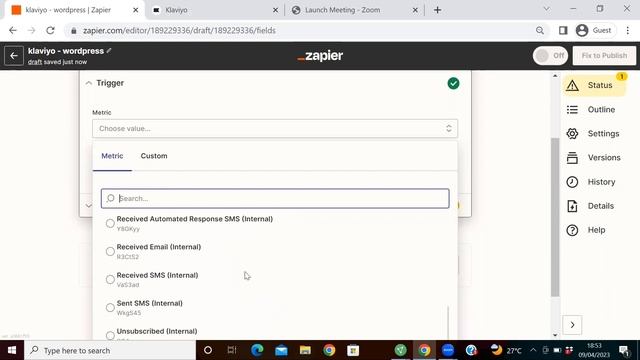Open Windows Start menu

(x=12, y=350)
